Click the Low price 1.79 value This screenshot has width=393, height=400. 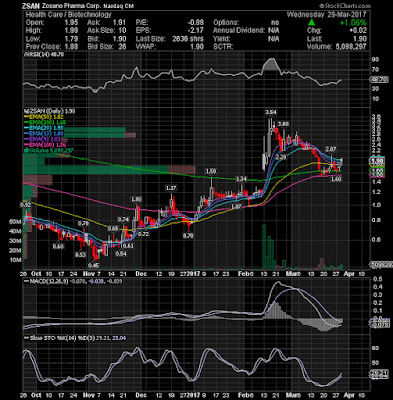[71, 38]
